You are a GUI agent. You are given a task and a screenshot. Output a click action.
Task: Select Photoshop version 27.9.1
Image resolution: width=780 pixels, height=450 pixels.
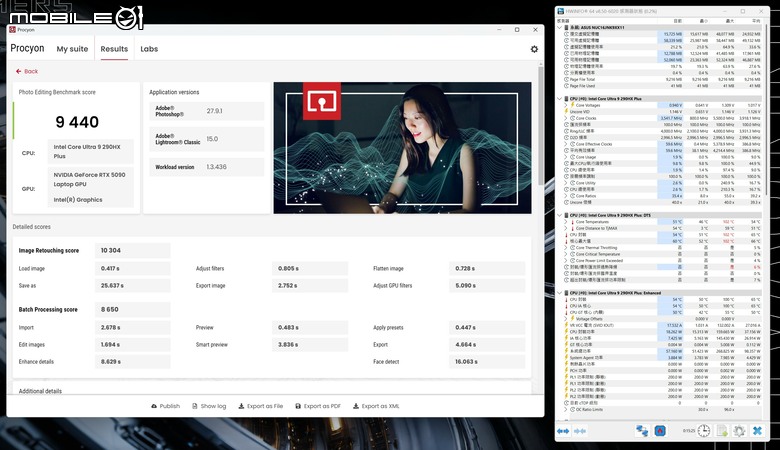(214, 111)
